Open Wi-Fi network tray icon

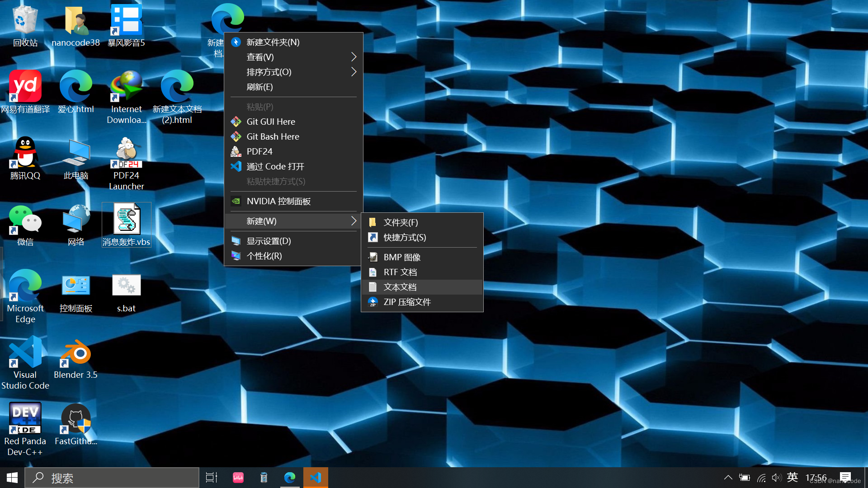tap(761, 478)
